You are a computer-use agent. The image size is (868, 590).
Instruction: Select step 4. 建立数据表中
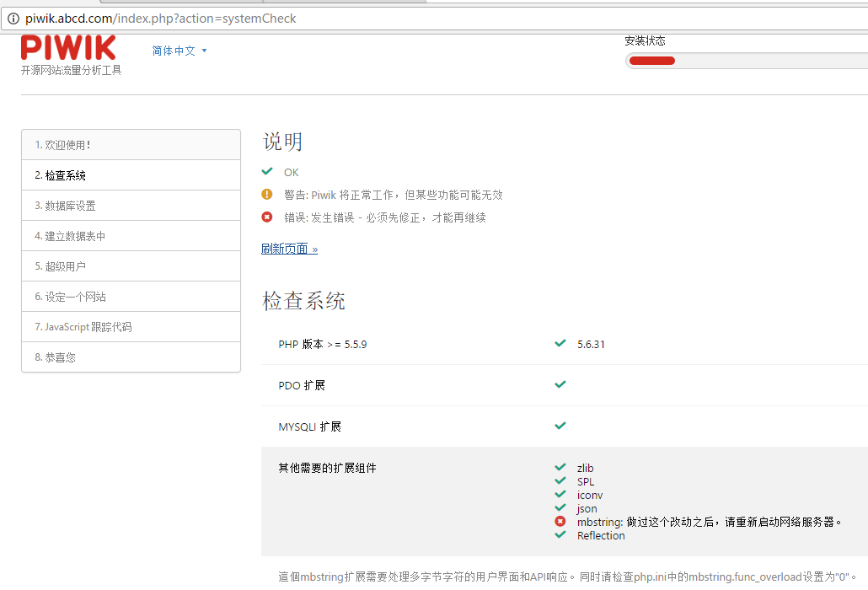131,236
